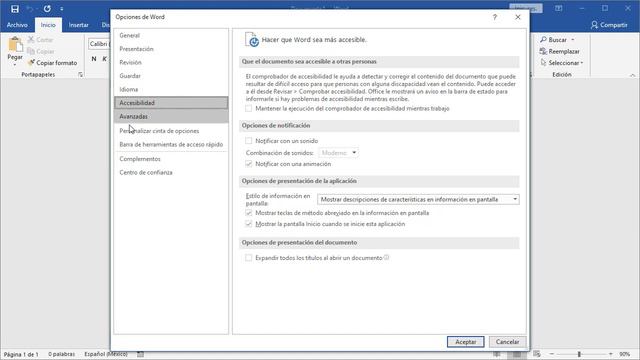Click the Cancelar button
Image resolution: width=640 pixels, height=360 pixels.
507,342
